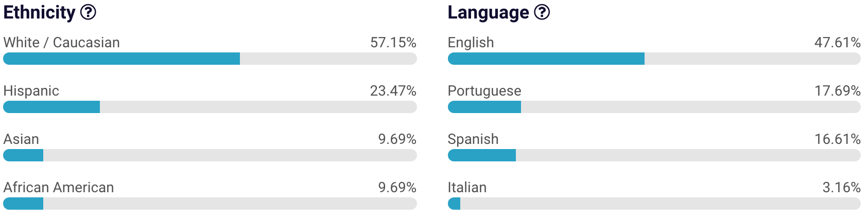Select the Ethnicity section heading
868x221 pixels.
tap(39, 12)
